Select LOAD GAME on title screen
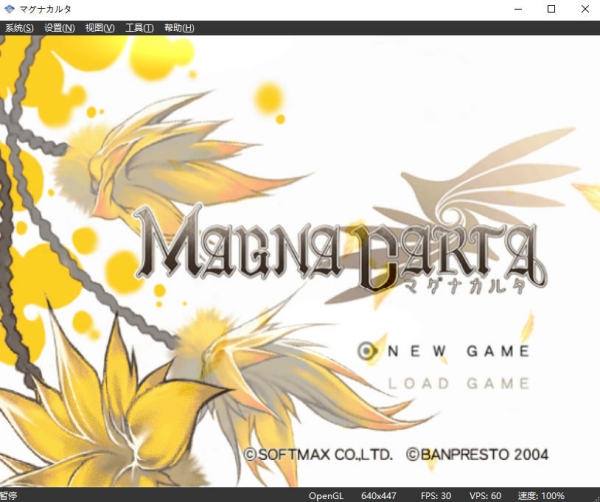The height and width of the screenshot is (502, 600). (459, 383)
